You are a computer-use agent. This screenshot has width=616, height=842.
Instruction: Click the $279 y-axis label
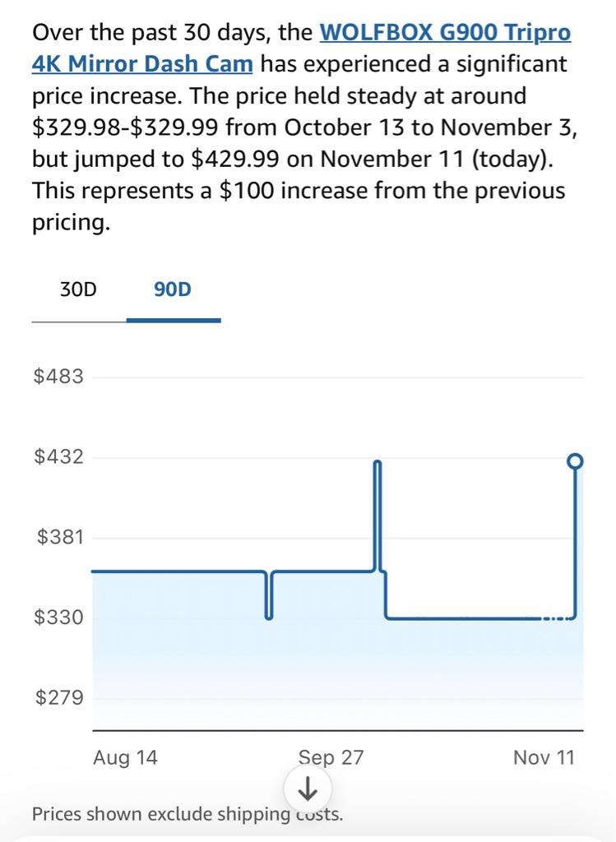pyautogui.click(x=59, y=697)
